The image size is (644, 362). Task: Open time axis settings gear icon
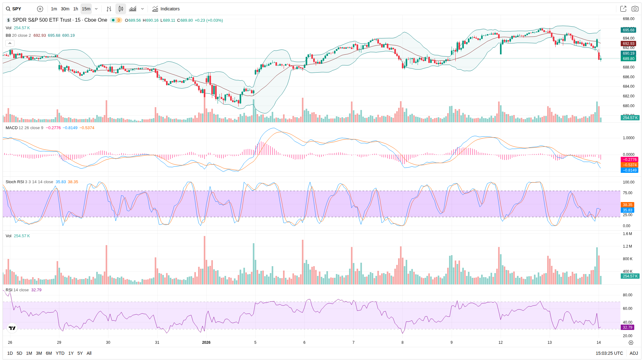[x=630, y=343]
